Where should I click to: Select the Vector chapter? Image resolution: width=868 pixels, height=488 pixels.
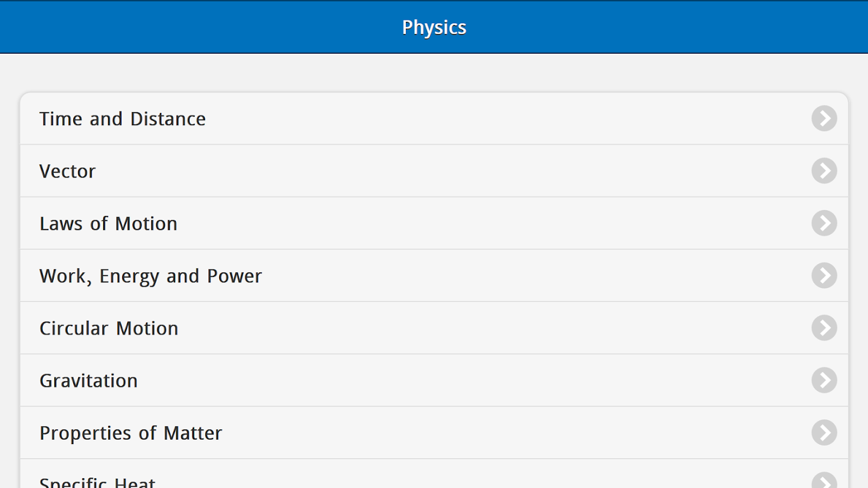tap(68, 171)
